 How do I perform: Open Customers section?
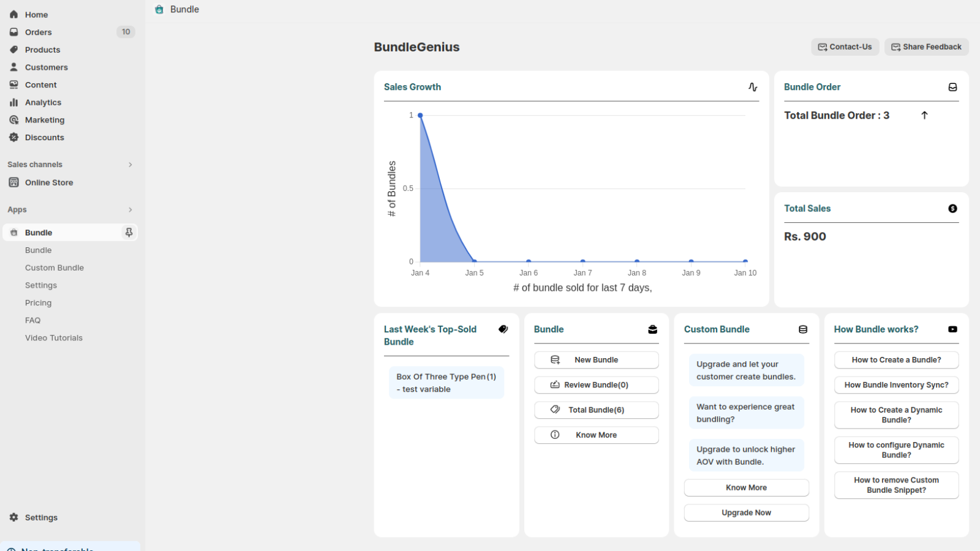[x=46, y=67]
